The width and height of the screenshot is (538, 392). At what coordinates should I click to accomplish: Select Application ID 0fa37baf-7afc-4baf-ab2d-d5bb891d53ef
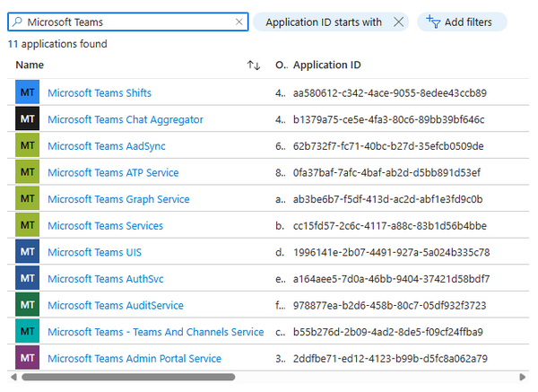(386, 172)
